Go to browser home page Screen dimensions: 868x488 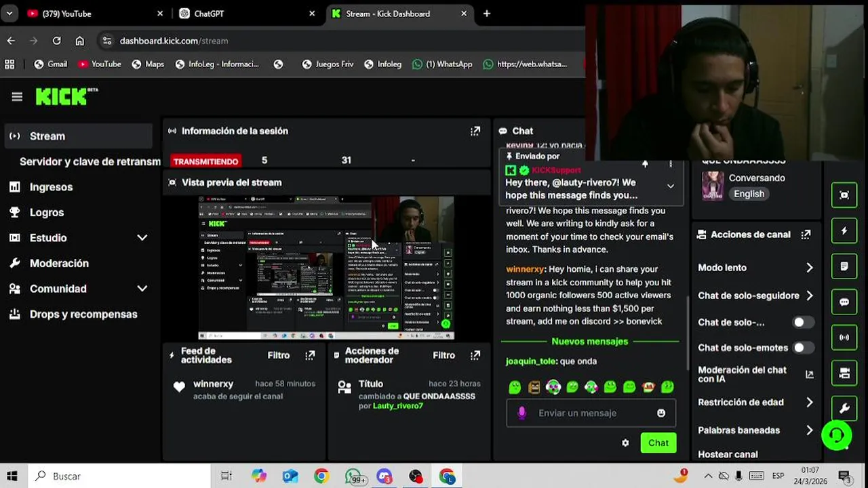click(x=80, y=41)
